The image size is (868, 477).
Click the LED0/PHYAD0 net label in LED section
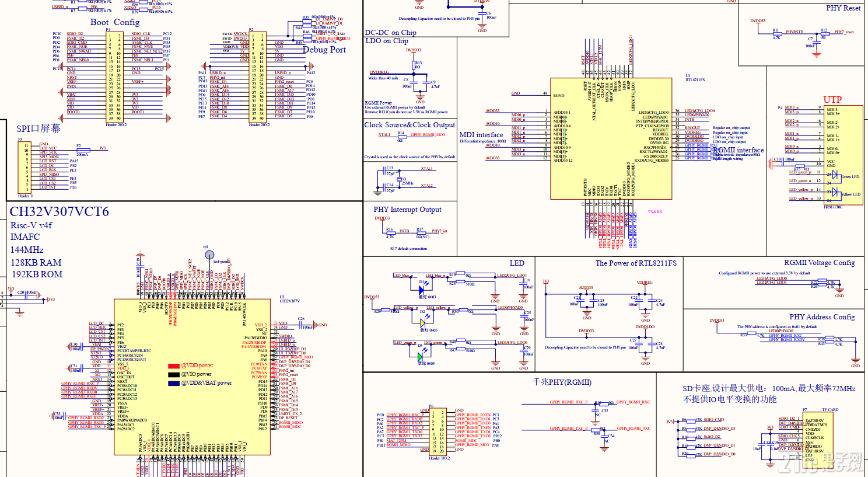[x=510, y=308]
